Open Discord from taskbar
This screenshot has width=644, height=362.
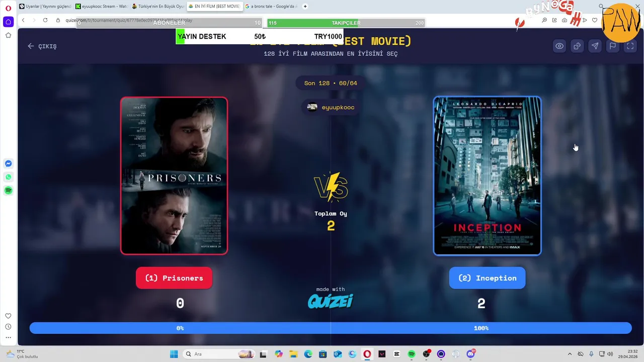click(x=471, y=354)
